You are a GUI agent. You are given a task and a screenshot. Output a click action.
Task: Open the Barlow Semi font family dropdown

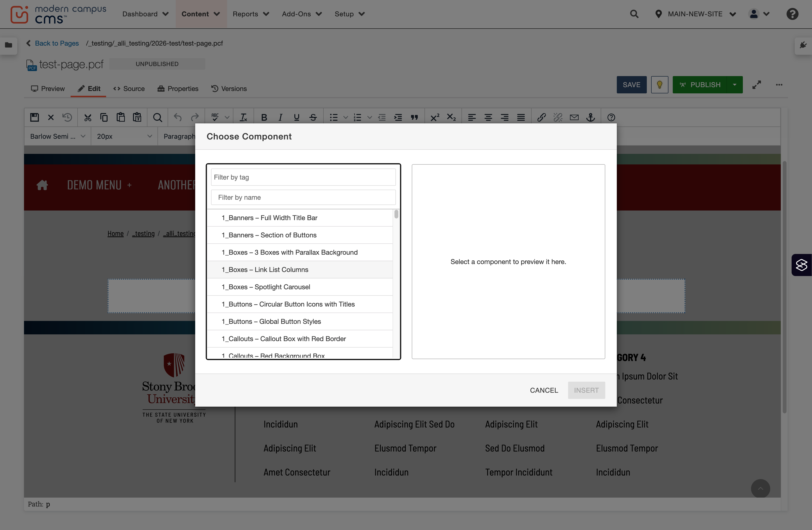pyautogui.click(x=58, y=136)
